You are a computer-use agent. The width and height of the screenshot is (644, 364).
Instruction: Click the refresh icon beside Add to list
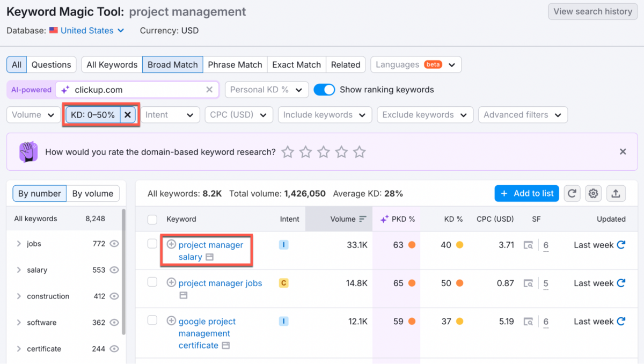[572, 194]
